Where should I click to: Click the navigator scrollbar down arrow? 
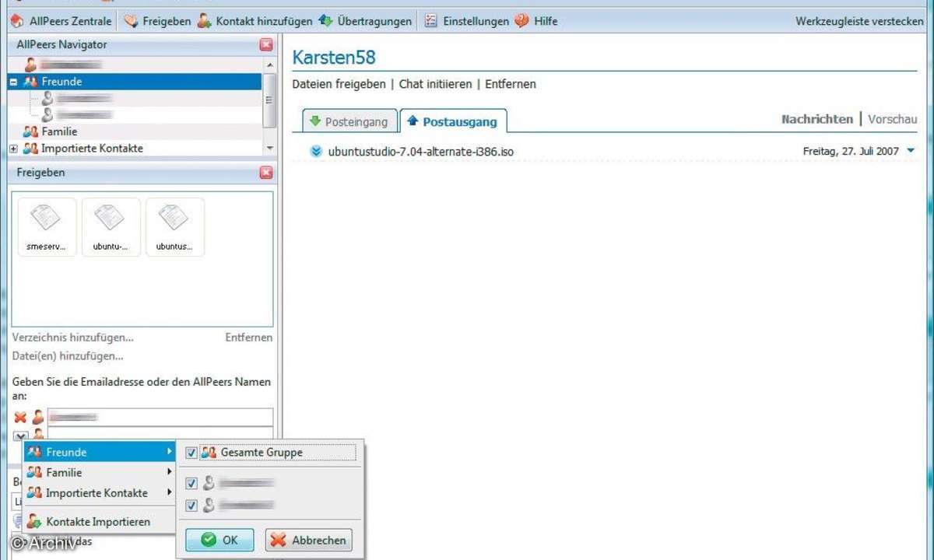[269, 148]
